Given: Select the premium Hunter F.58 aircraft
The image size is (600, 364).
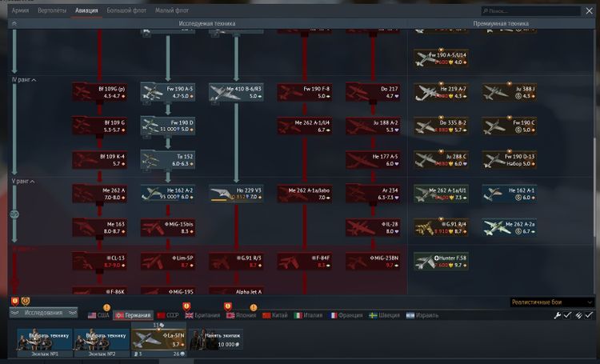Looking at the screenshot, I should coord(441,262).
